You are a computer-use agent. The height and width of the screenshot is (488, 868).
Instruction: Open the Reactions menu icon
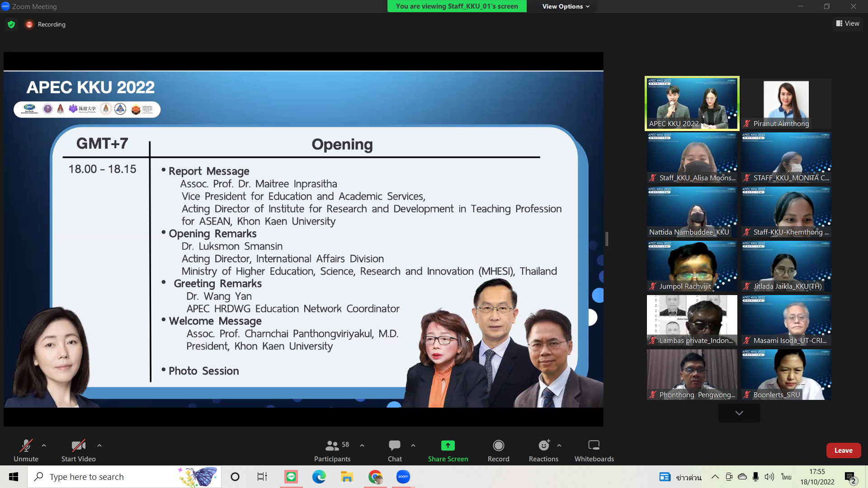click(543, 446)
